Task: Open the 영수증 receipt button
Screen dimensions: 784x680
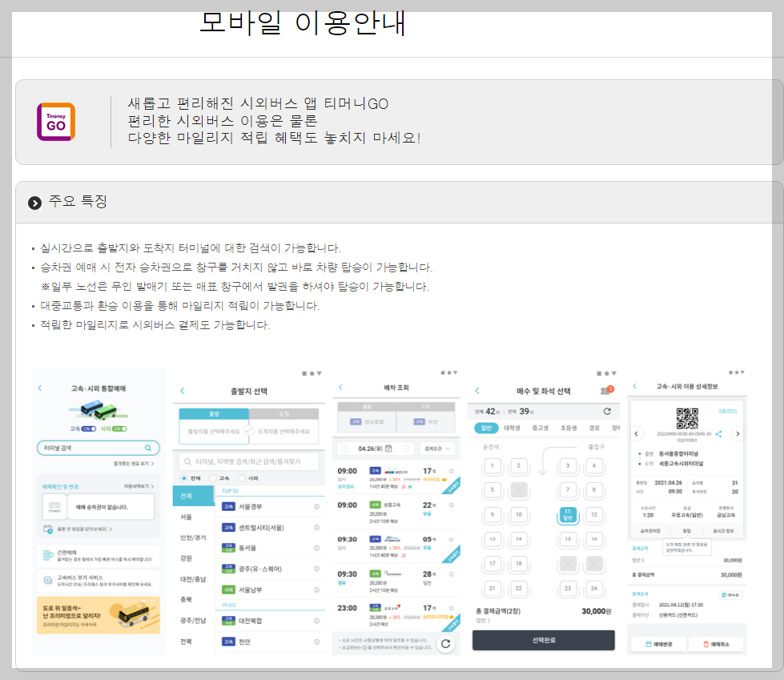Action: (730, 595)
